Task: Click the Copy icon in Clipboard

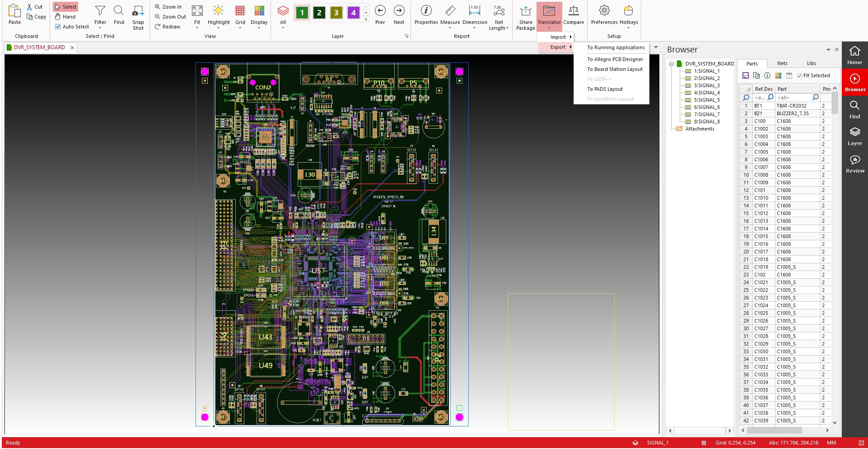Action: coord(30,17)
